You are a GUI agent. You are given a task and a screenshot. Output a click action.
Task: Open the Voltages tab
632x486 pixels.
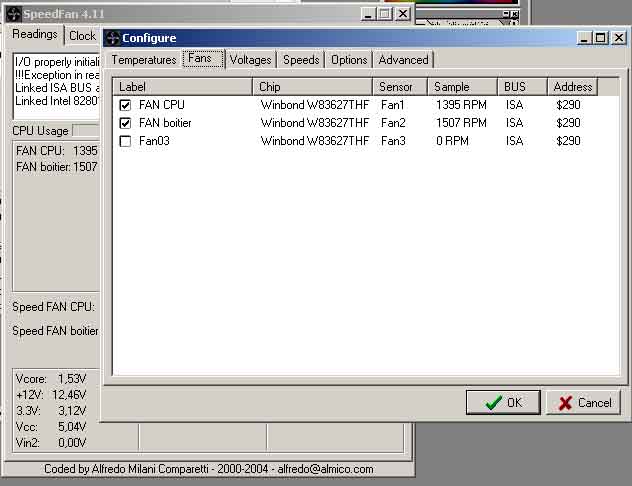click(250, 60)
